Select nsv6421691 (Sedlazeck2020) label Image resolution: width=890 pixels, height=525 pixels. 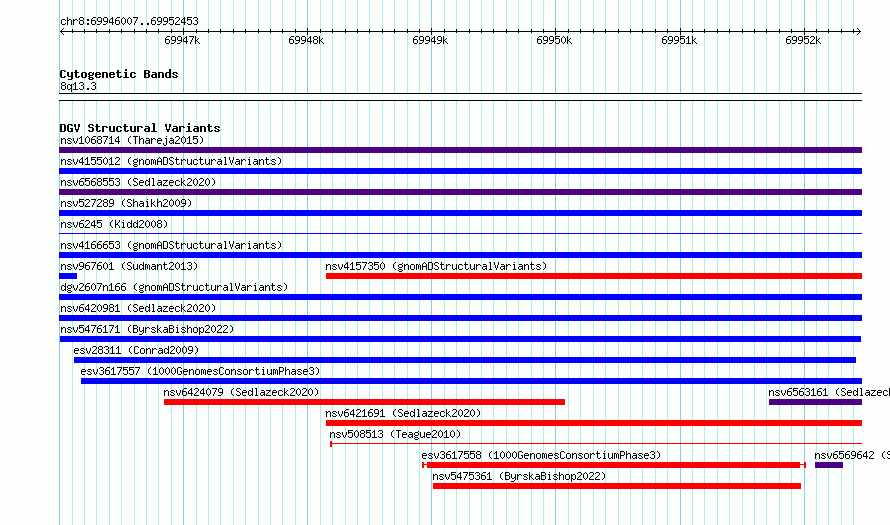point(403,413)
